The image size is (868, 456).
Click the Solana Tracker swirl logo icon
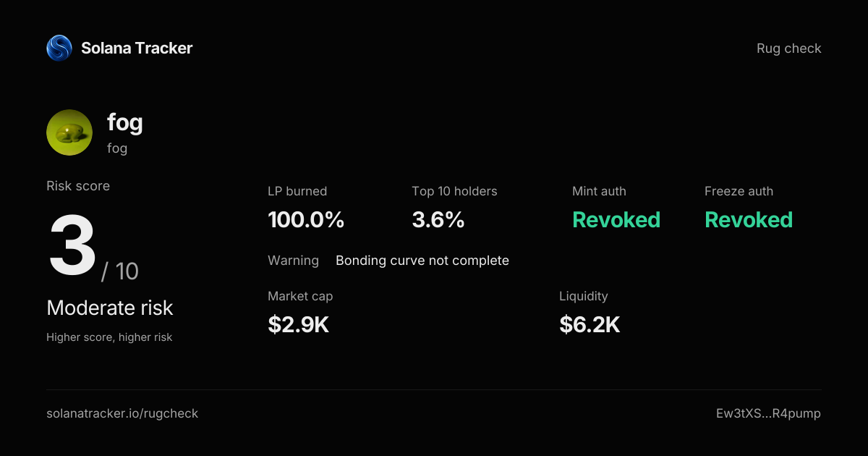[x=59, y=48]
